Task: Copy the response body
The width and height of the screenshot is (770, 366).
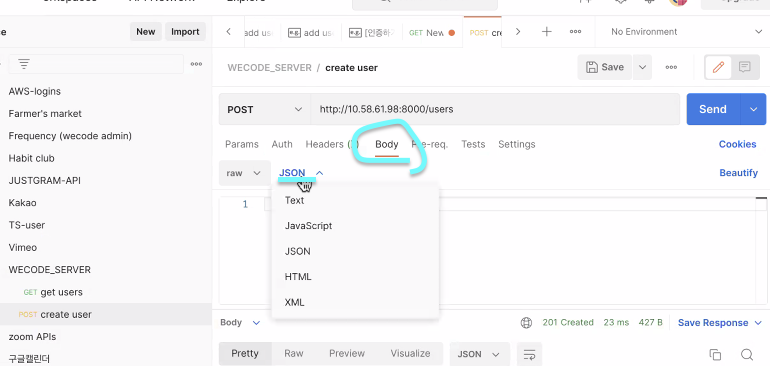Action: point(715,354)
